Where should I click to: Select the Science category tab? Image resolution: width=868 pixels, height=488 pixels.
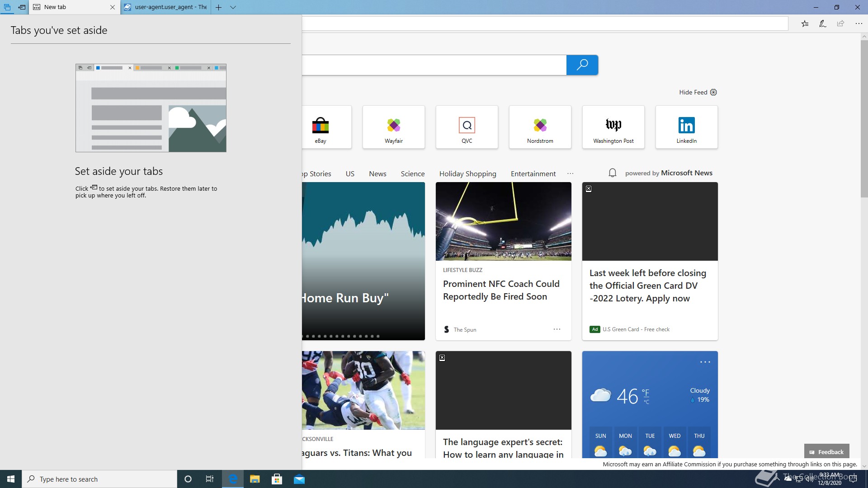coord(413,174)
